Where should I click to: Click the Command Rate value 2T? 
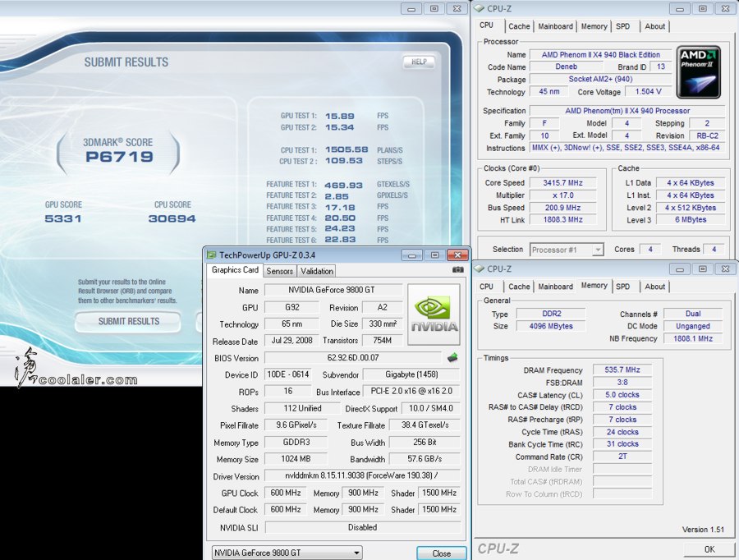coord(622,457)
